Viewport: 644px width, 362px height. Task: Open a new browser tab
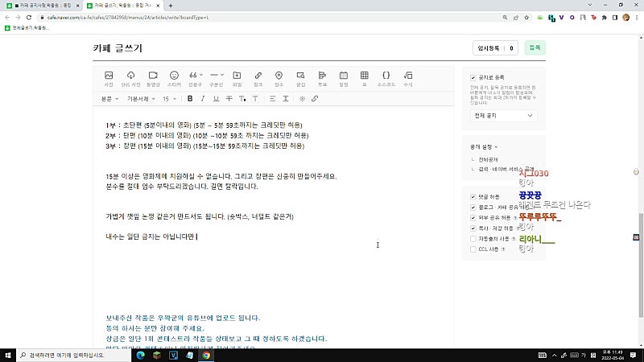click(x=171, y=6)
